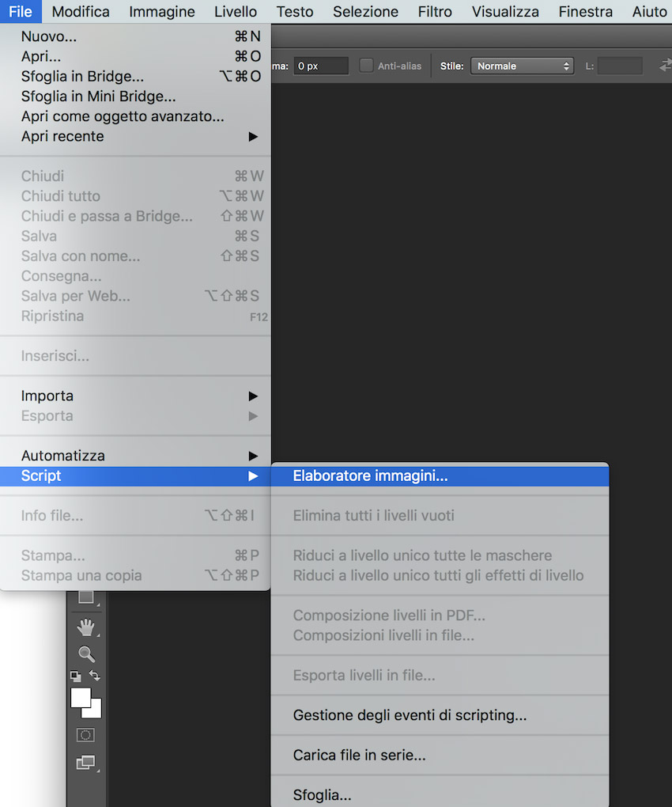The height and width of the screenshot is (807, 672).
Task: Click the swap width and height arrows
Action: [x=664, y=66]
